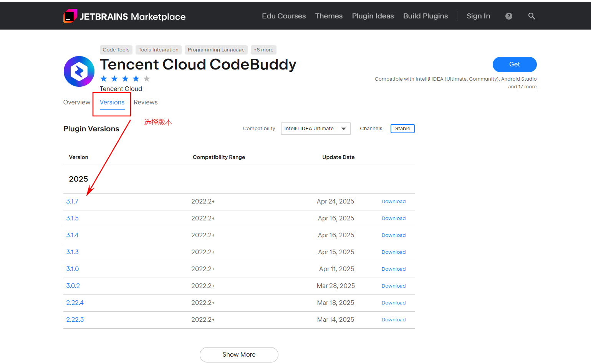Download version 3.1.5
Viewport: 591px width, 364px height.
coord(394,218)
